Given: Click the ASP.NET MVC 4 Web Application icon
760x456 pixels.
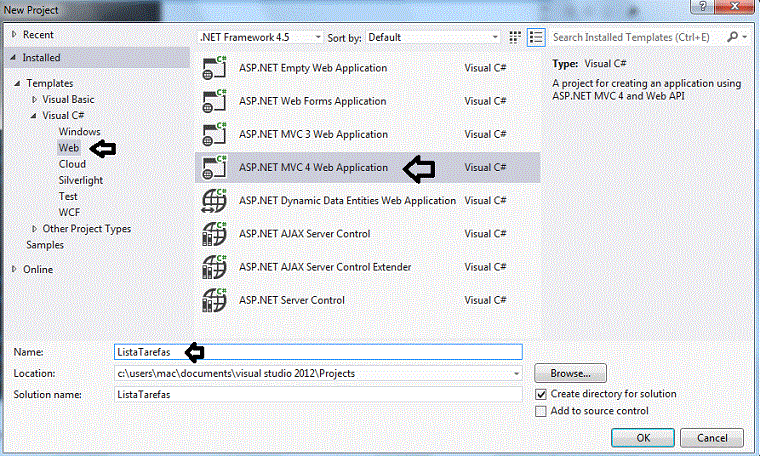Looking at the screenshot, I should point(214,168).
